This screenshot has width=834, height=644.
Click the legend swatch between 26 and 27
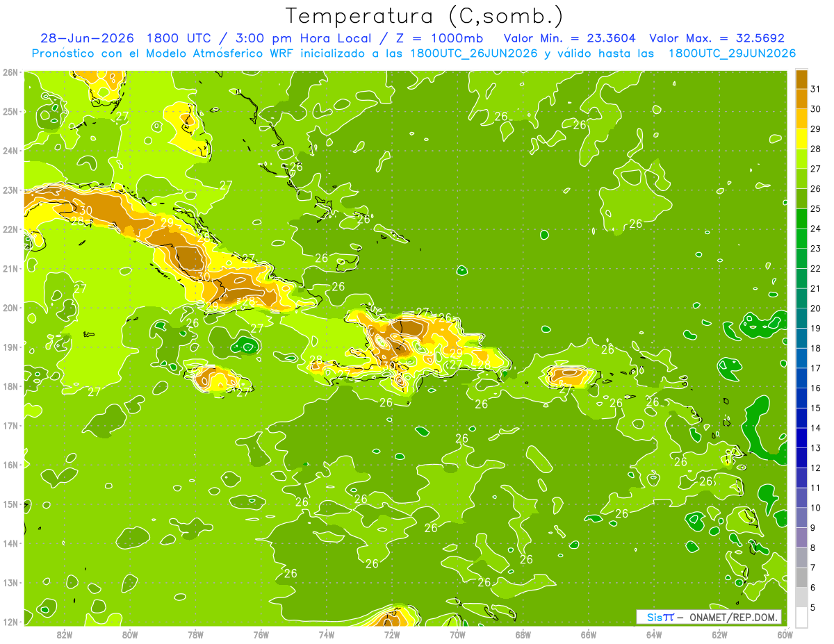click(801, 179)
